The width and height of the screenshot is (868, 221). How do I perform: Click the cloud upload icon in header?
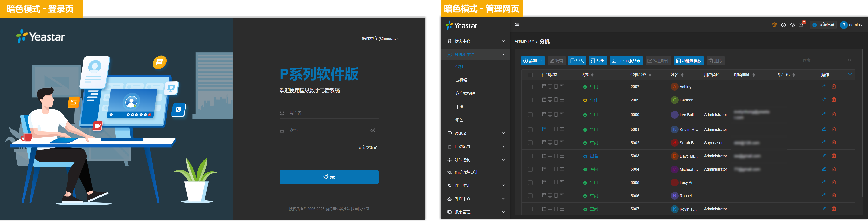pos(792,25)
